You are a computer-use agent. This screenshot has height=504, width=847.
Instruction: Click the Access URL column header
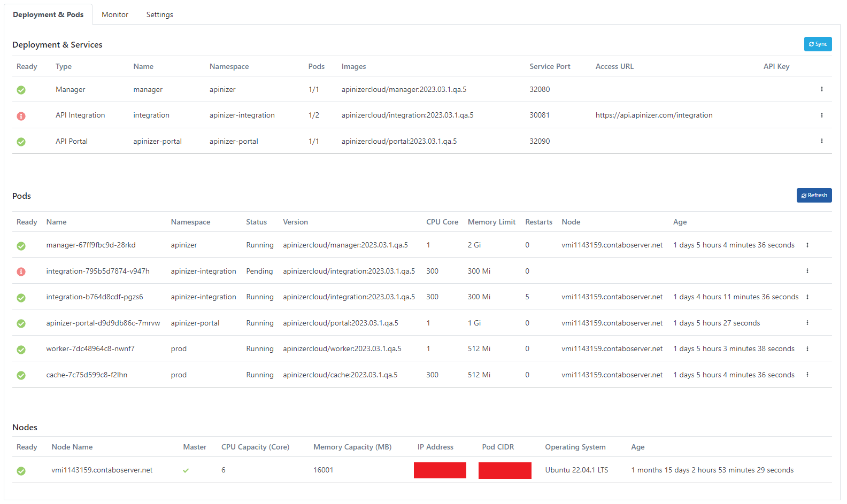pos(614,66)
